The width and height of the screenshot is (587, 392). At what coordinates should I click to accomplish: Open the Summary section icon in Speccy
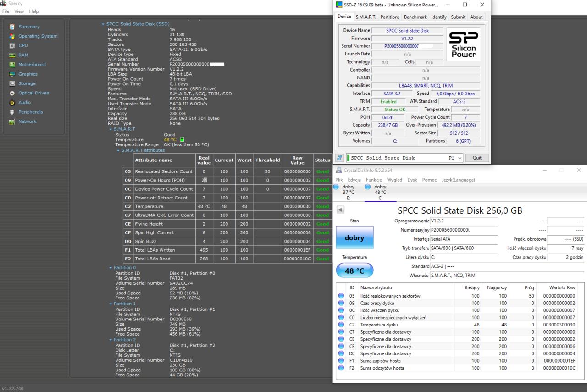coord(12,27)
